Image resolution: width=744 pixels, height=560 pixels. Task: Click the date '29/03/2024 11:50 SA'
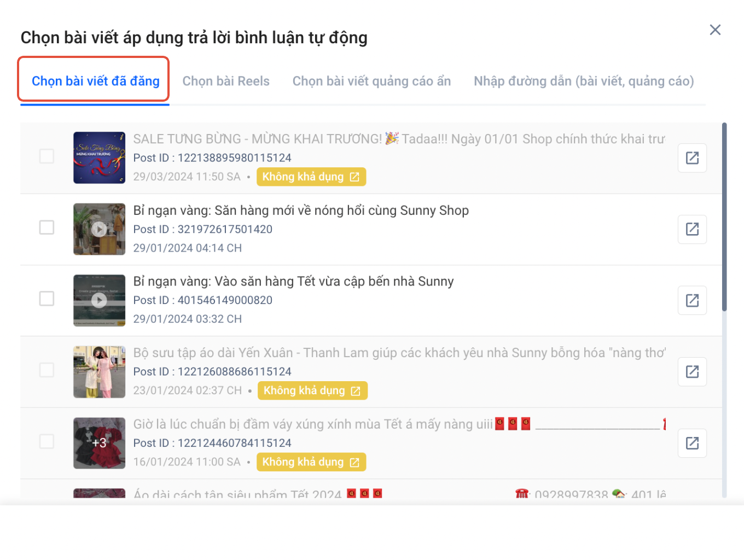pos(187,177)
